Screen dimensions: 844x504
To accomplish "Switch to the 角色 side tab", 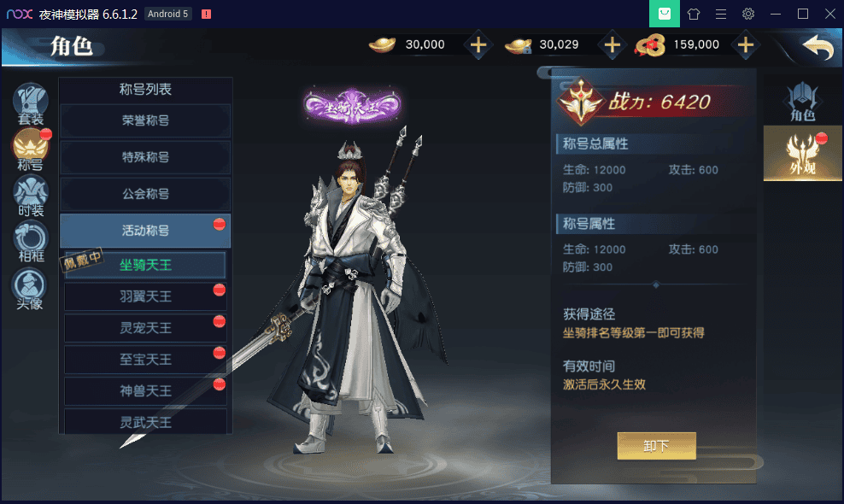I will (802, 102).
